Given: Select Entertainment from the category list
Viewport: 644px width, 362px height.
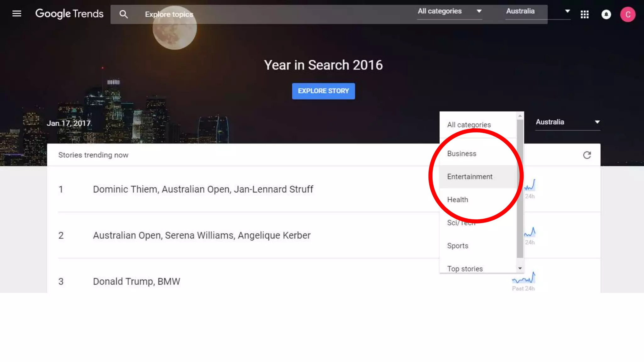Looking at the screenshot, I should pos(470,177).
